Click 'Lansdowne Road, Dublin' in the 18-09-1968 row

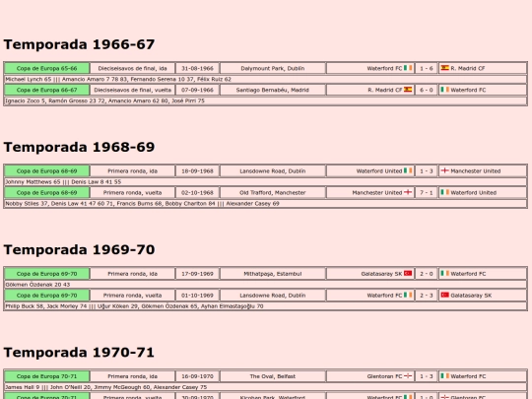[273, 171]
